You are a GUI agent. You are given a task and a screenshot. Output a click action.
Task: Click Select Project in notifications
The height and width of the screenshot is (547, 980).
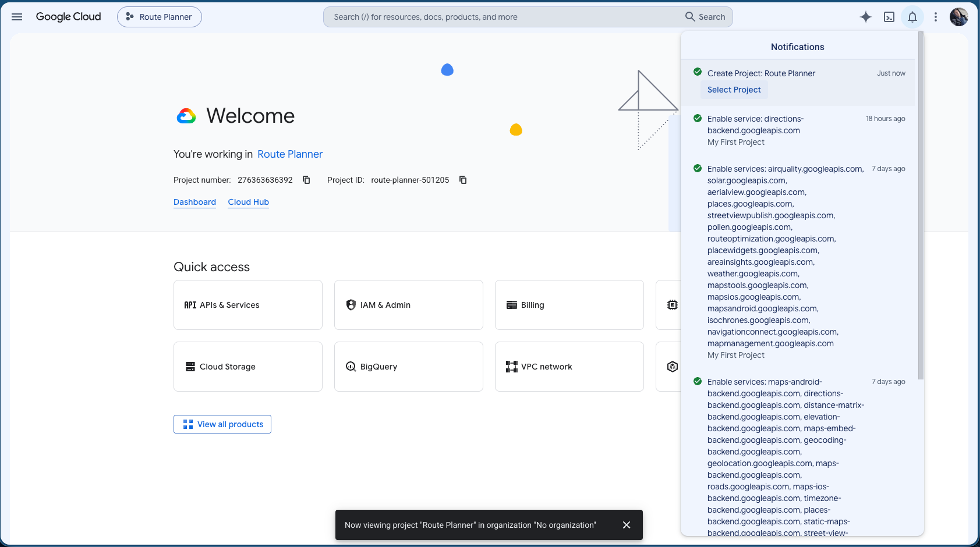(734, 90)
